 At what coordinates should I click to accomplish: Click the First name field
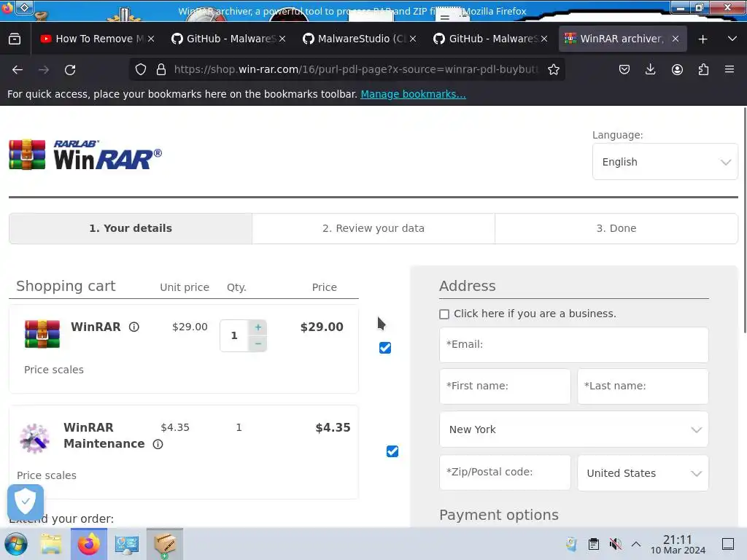[505, 386]
